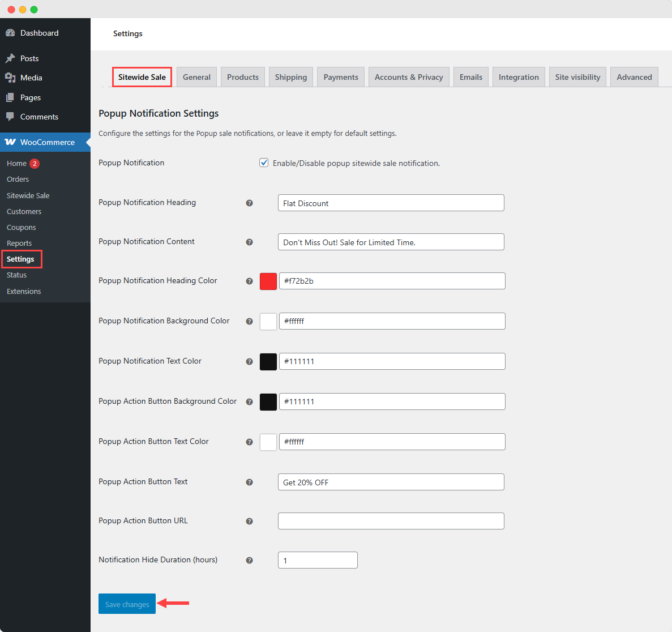The width and height of the screenshot is (672, 632).
Task: Click the WooCommerce logo icon
Action: [x=10, y=142]
